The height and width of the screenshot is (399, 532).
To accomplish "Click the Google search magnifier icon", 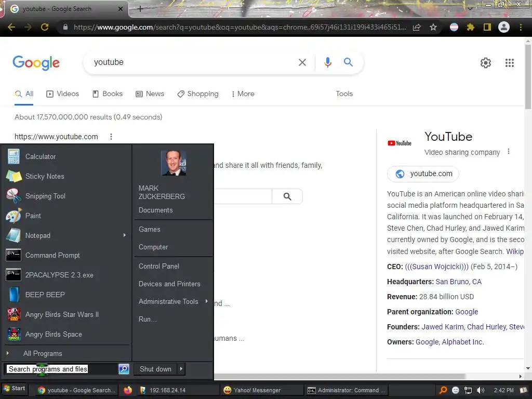I will point(348,62).
